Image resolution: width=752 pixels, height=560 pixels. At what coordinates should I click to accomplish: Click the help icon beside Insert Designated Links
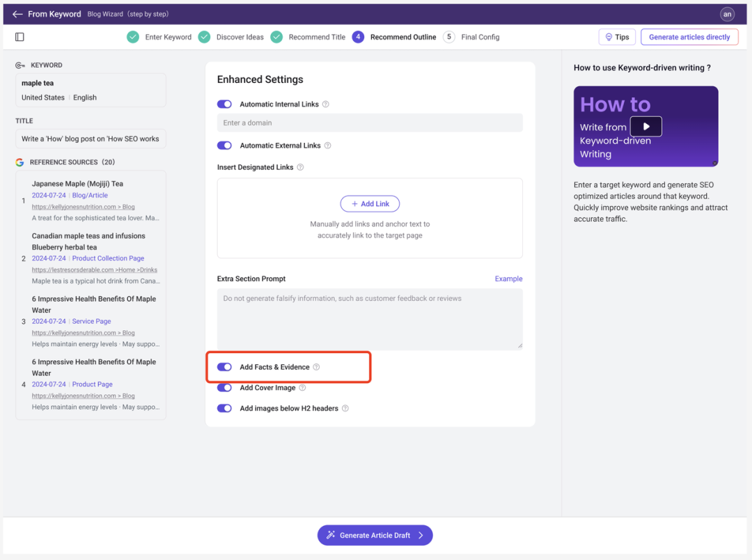(x=300, y=167)
